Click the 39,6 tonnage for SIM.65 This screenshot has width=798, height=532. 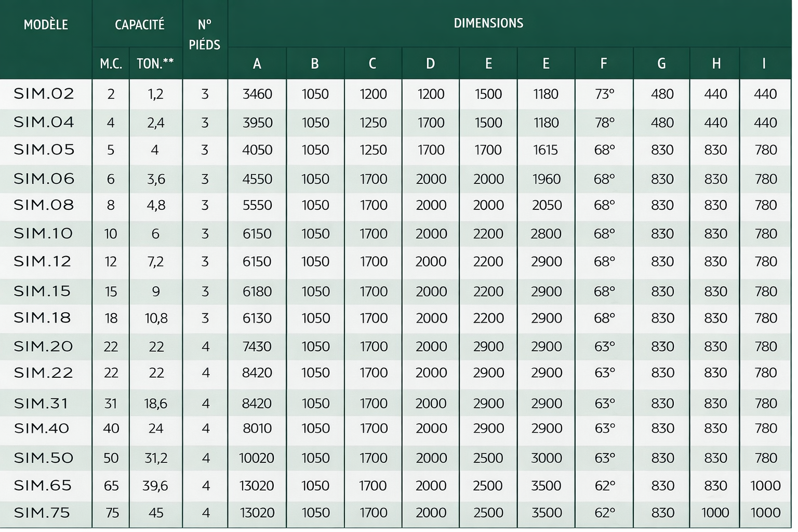click(x=155, y=486)
